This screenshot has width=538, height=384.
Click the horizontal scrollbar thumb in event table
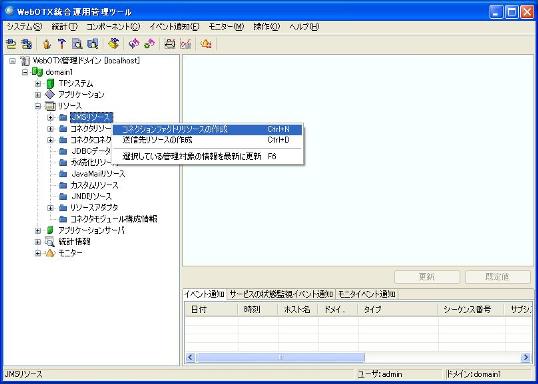pyautogui.click(x=280, y=357)
